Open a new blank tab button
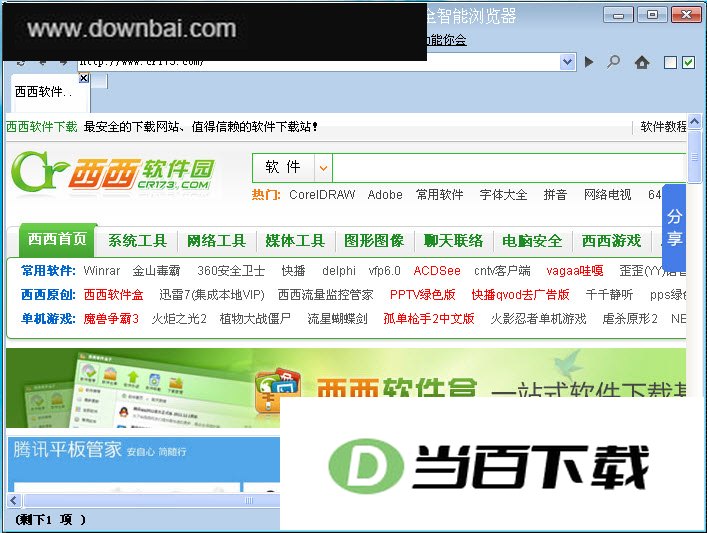The height and width of the screenshot is (533, 707). coord(99,81)
